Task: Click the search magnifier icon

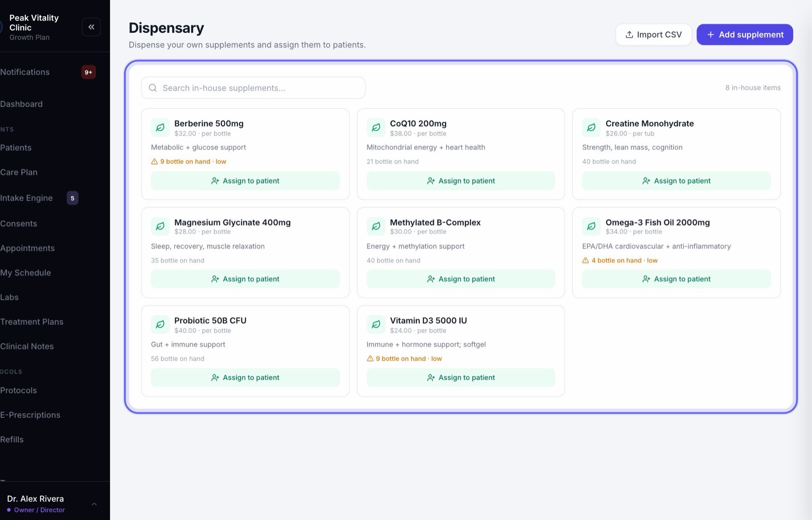Action: tap(153, 88)
